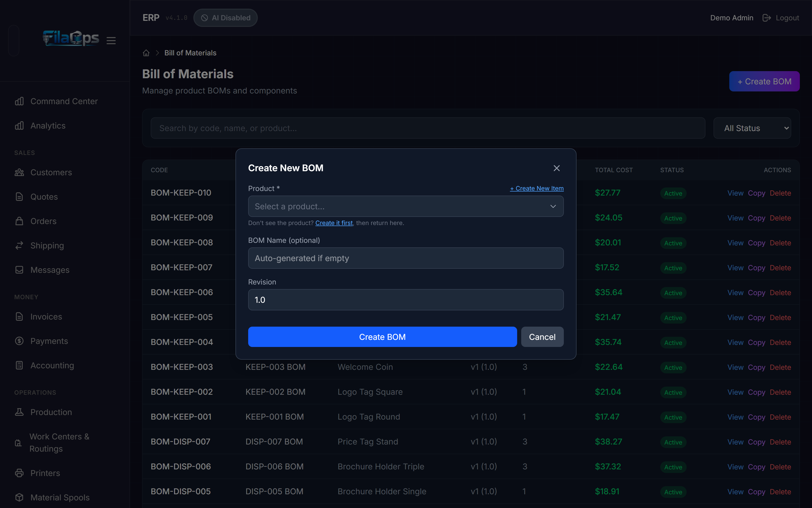
Task: Click the Analytics bar chart icon
Action: click(20, 126)
